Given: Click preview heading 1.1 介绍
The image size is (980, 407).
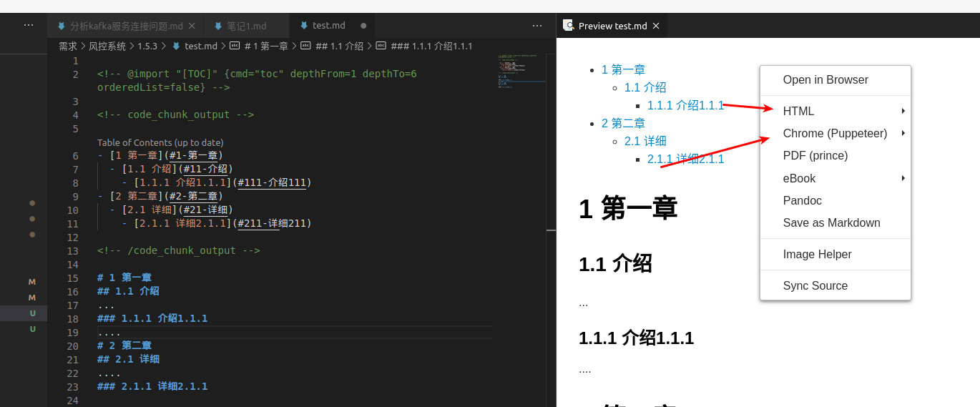Looking at the screenshot, I should [x=615, y=263].
